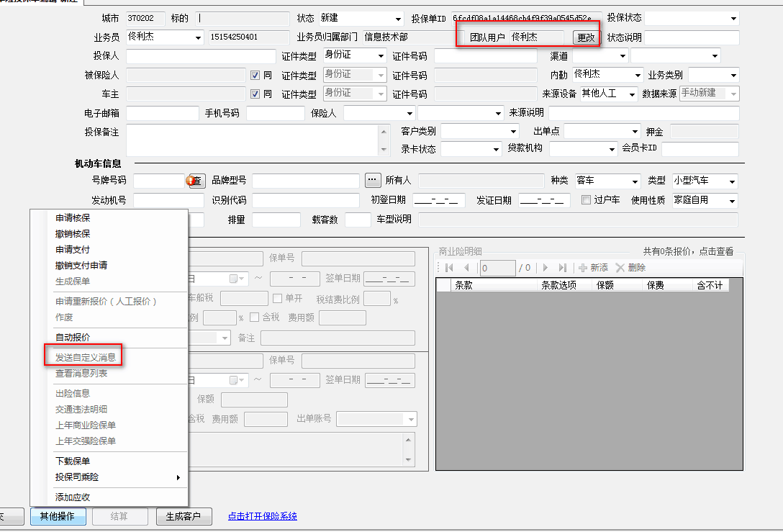783x532 pixels.
Task: Click the 删除 X icon
Action: pos(620,268)
